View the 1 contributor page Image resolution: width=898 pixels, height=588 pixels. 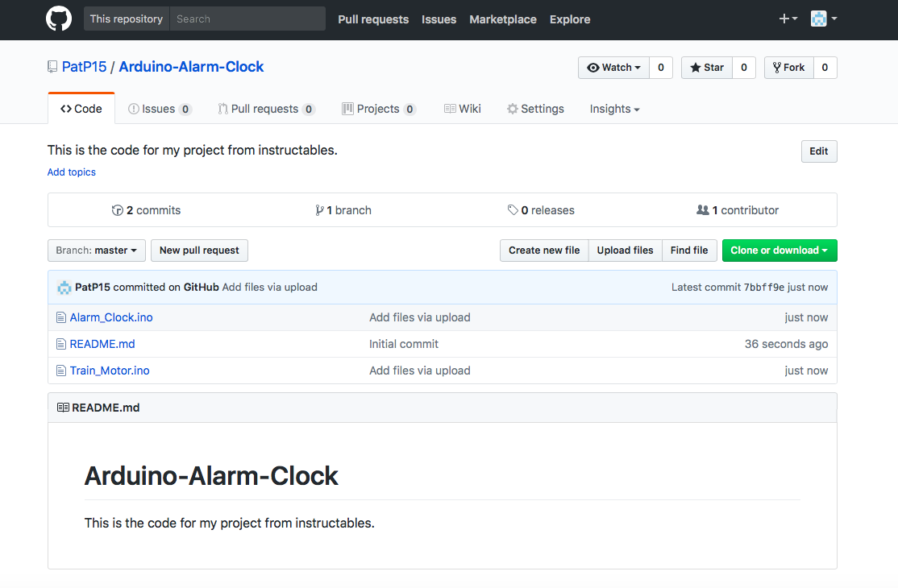click(738, 210)
